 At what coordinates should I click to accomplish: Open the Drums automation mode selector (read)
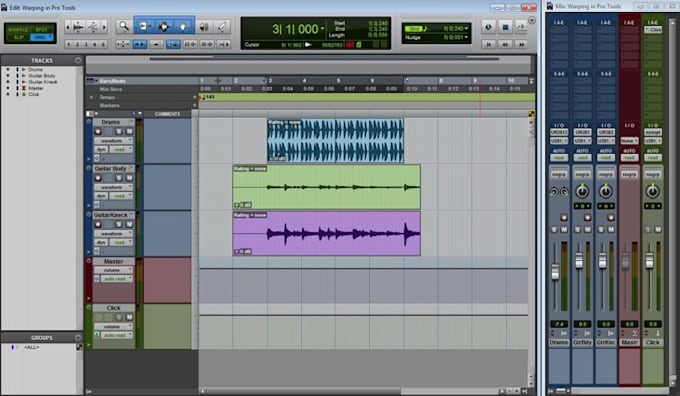121,150
